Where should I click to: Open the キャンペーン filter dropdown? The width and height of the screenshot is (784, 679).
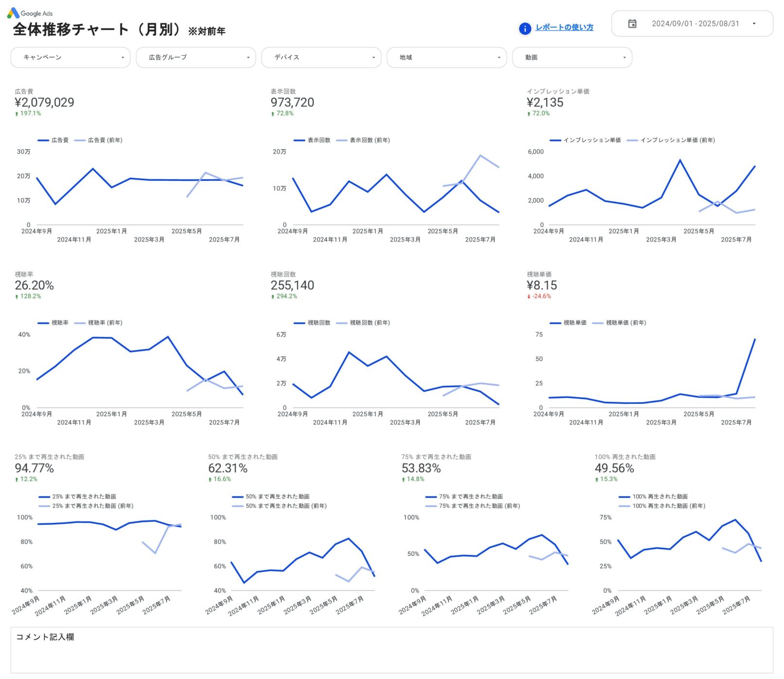point(70,57)
